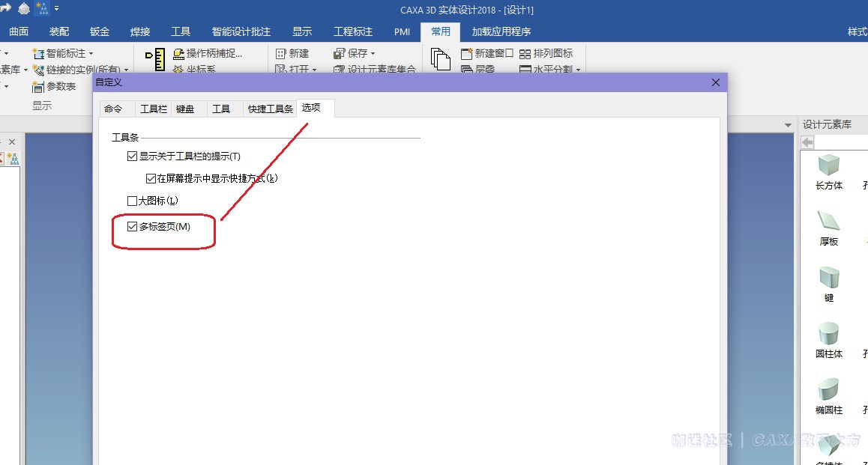Select the 椭圆柱 element
The width and height of the screenshot is (868, 465).
pyautogui.click(x=829, y=397)
